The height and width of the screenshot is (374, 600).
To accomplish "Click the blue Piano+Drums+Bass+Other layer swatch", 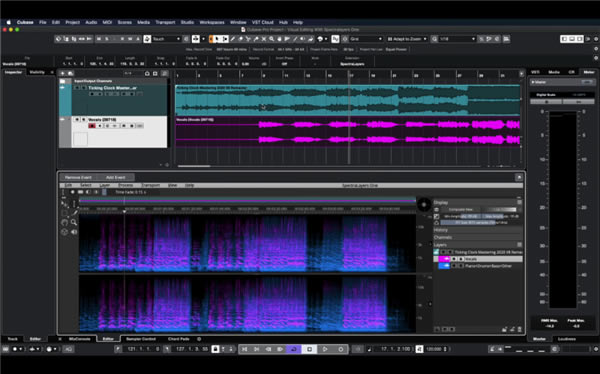I will click(x=444, y=266).
